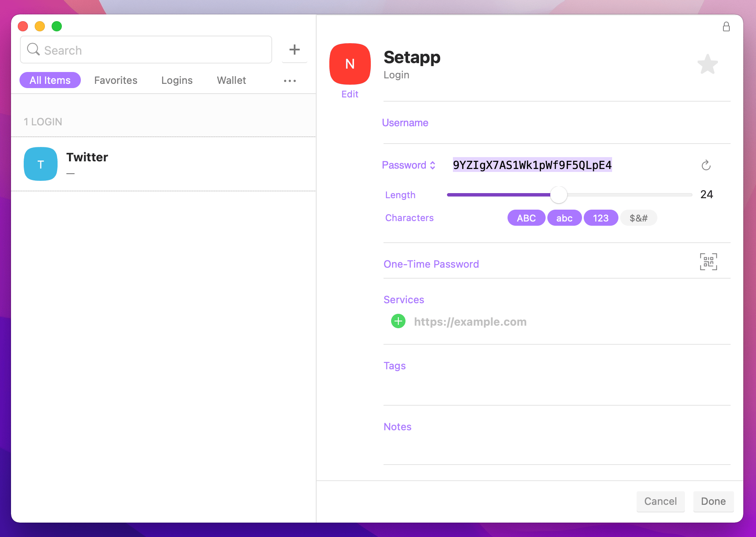Click the red Setapp N icon
Screen dimensions: 756x537
[350, 64]
